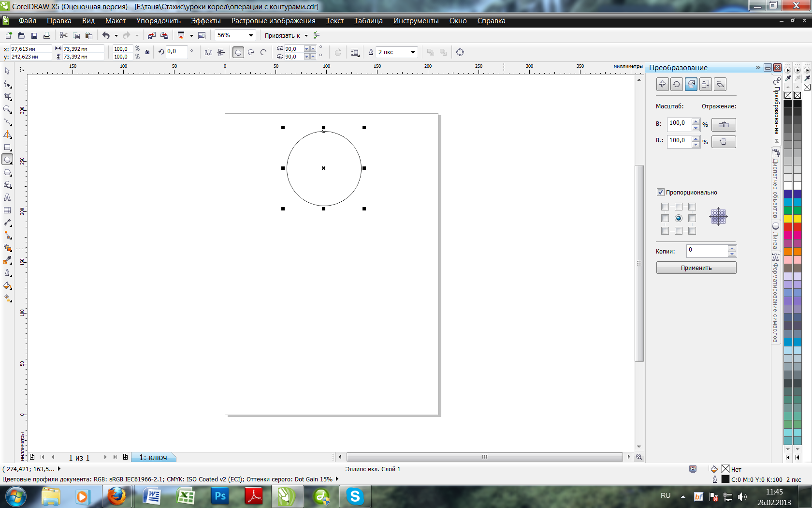The image size is (812, 508).
Task: Open the Упорядочить menu
Action: point(159,21)
